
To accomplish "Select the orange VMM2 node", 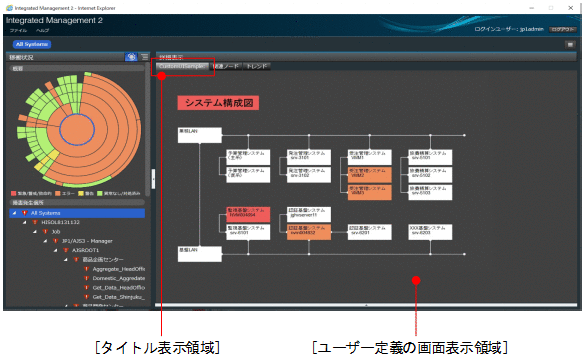I will tap(369, 175).
